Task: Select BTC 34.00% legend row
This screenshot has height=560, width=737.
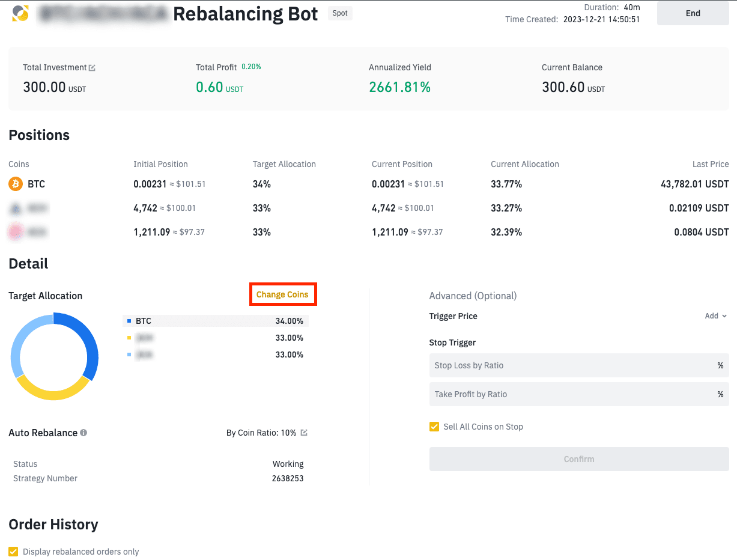Action: click(x=216, y=321)
